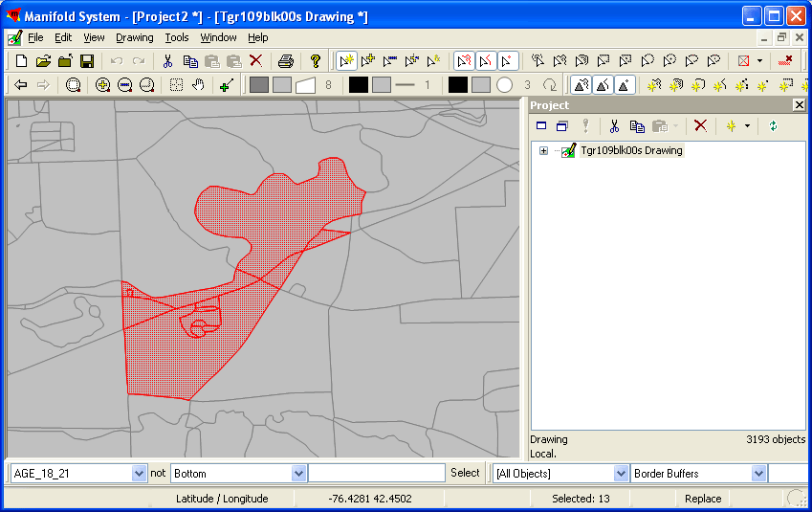The height and width of the screenshot is (512, 812).
Task: Click the Cut scissors icon in main toolbar
Action: coord(167,61)
